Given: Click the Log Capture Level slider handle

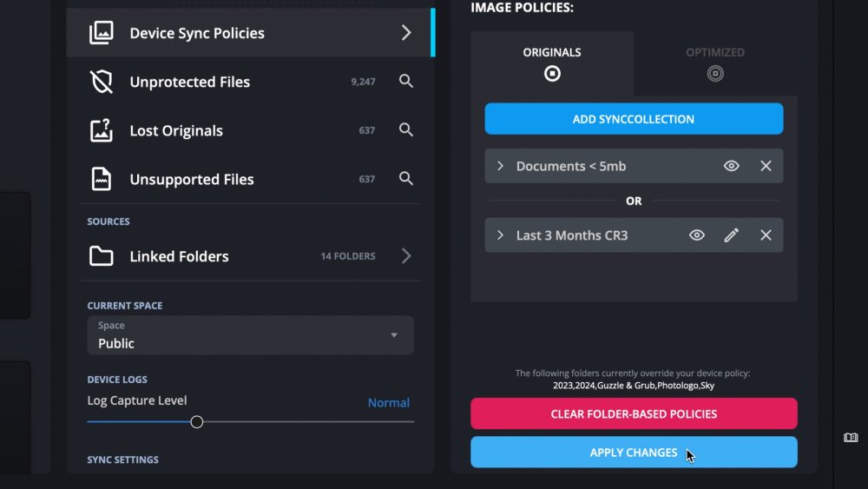Looking at the screenshot, I should pyautogui.click(x=197, y=422).
